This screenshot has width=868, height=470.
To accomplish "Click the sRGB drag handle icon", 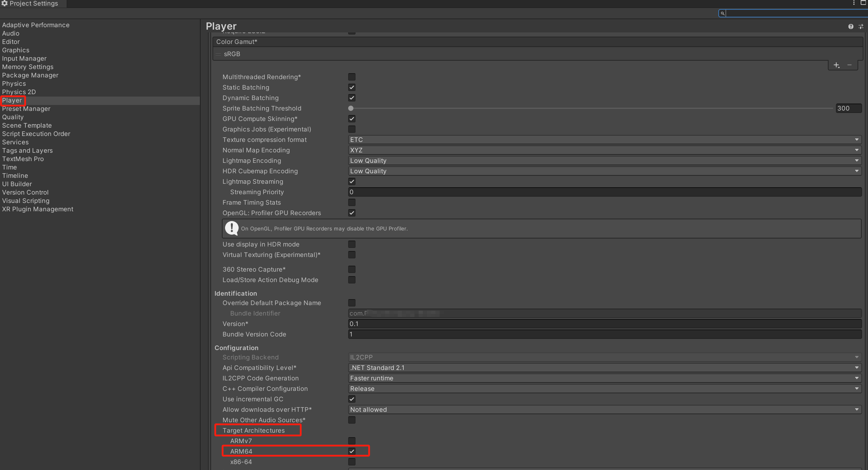I will 218,54.
